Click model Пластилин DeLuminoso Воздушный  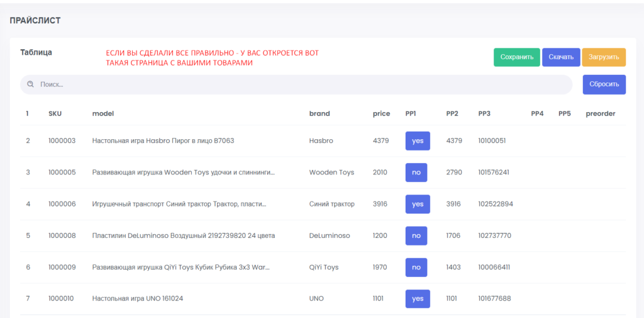point(184,236)
